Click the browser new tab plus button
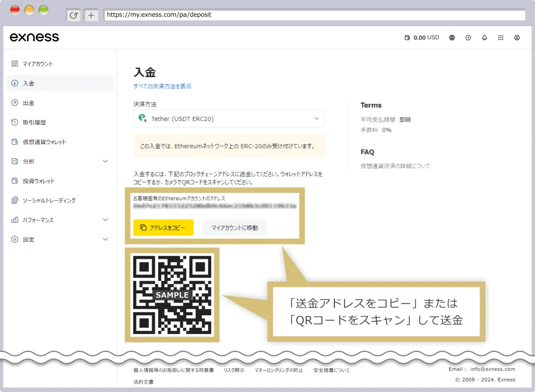 click(91, 15)
